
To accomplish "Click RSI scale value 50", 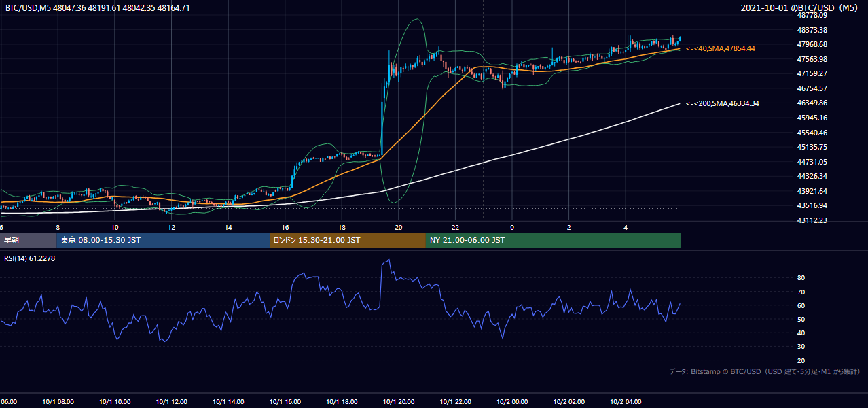I will tap(801, 319).
